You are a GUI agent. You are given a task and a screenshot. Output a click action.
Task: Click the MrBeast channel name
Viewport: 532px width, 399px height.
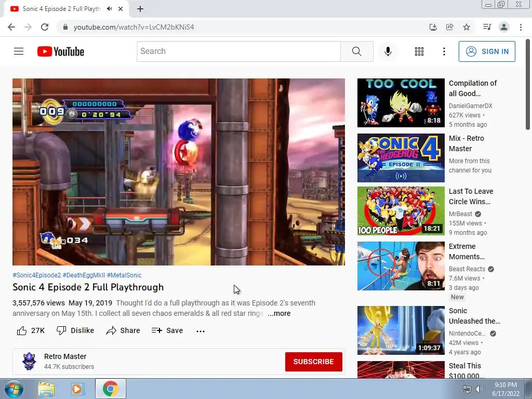tap(460, 214)
